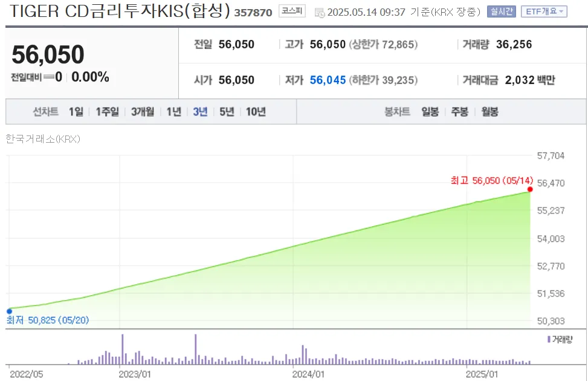Image resolution: width=588 pixels, height=381 pixels.
Task: Select the 3년 line chart tab
Action: pyautogui.click(x=200, y=111)
